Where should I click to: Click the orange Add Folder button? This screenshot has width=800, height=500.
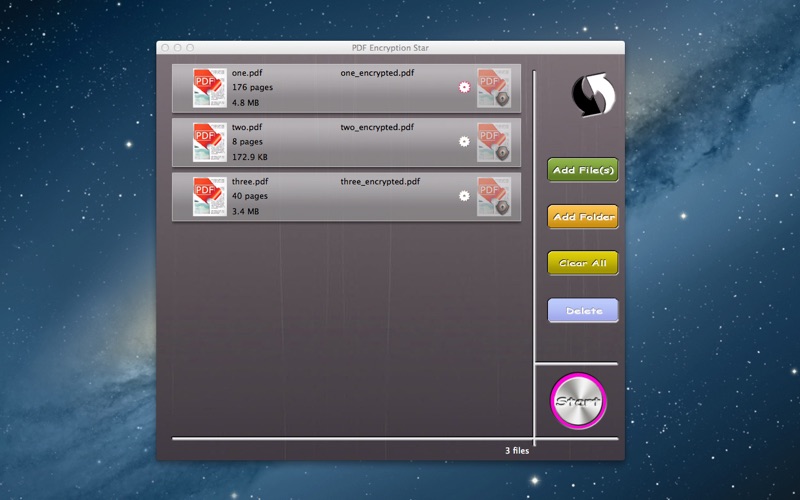coord(583,217)
